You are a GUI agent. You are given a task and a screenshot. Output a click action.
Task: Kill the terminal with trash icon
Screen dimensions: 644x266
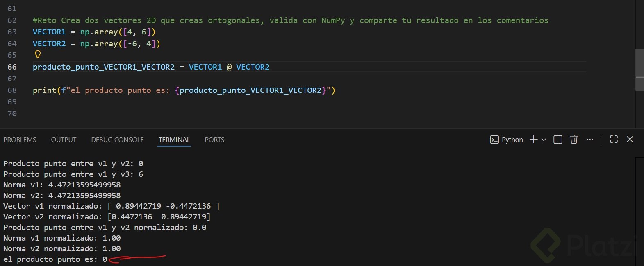(574, 140)
